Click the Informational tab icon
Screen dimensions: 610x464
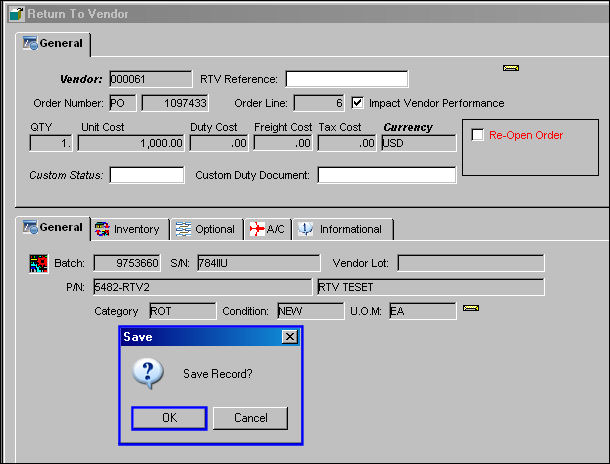click(305, 229)
